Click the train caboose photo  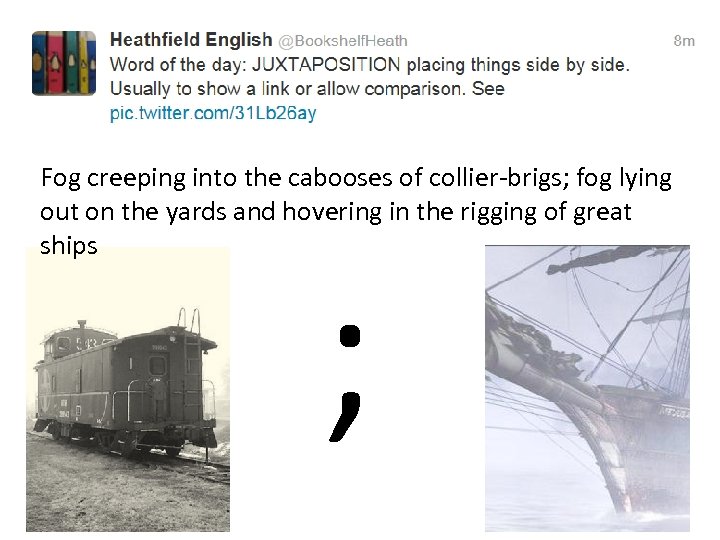[127, 389]
